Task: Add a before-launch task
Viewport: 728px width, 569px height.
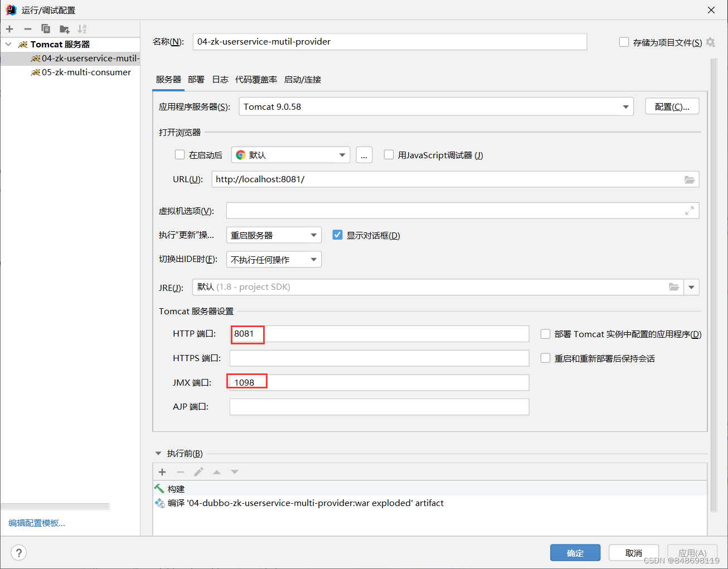Action: 162,472
